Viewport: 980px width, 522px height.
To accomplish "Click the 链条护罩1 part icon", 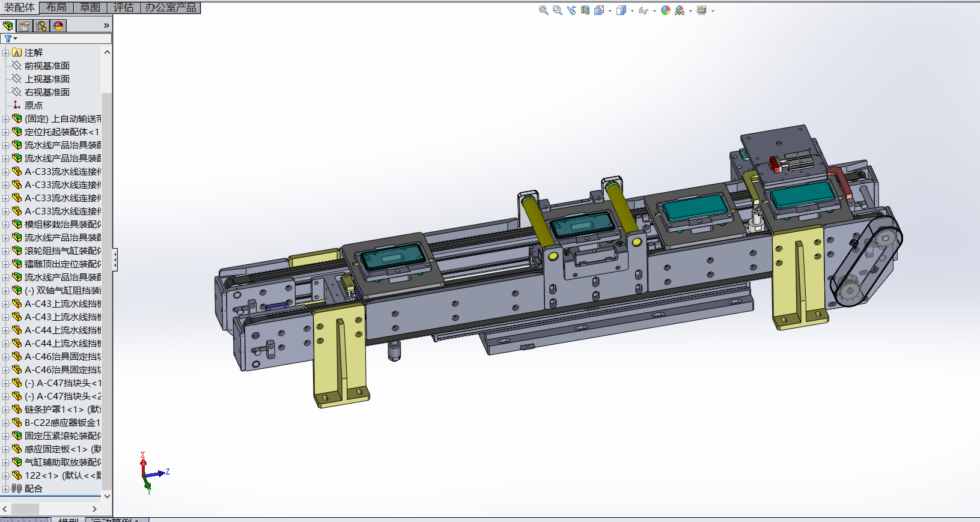I will [17, 410].
